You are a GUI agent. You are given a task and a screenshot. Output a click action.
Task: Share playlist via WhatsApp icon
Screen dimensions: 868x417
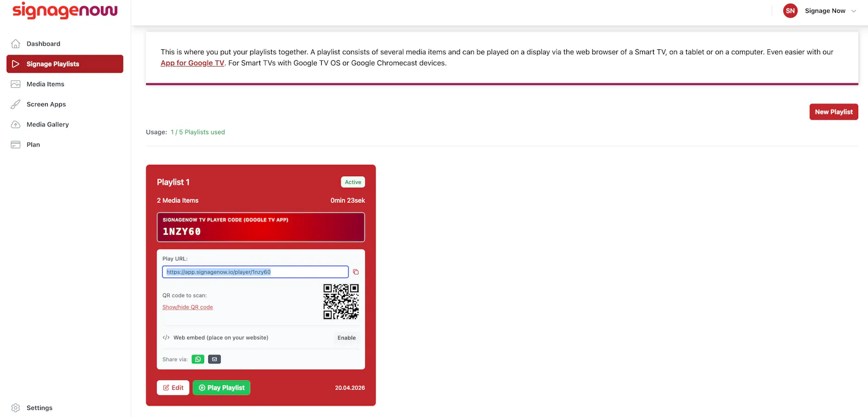pyautogui.click(x=198, y=359)
